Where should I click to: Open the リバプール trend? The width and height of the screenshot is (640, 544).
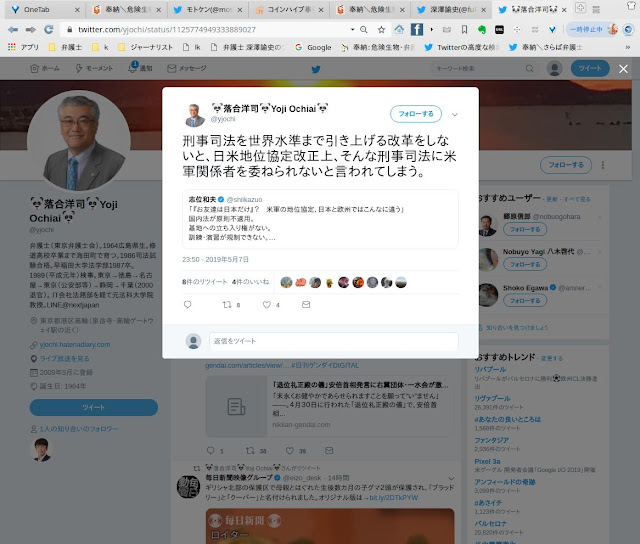point(490,369)
